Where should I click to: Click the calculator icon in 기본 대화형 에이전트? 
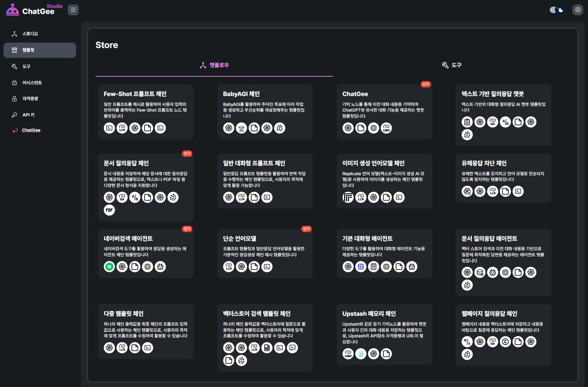pos(373,266)
